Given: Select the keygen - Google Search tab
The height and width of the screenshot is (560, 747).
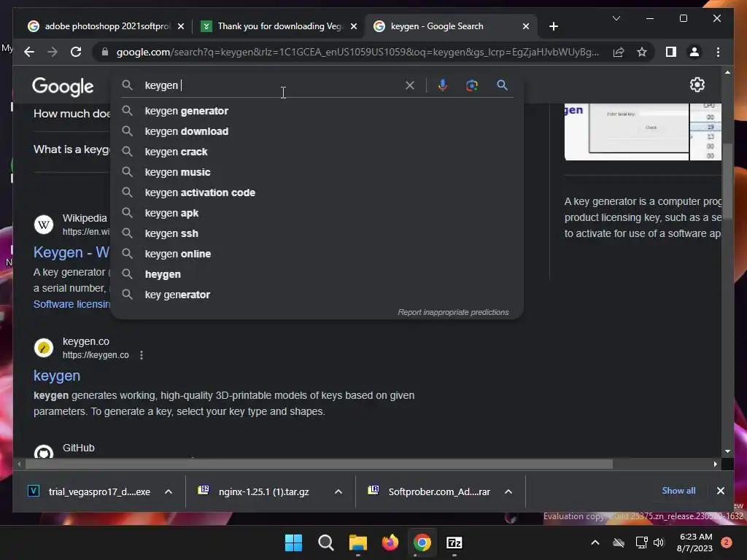Looking at the screenshot, I should [450, 26].
